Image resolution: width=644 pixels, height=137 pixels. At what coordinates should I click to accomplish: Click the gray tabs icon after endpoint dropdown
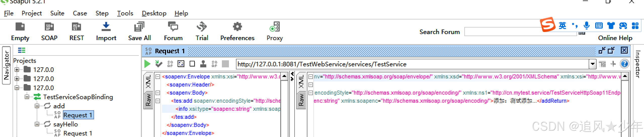(x=602, y=64)
